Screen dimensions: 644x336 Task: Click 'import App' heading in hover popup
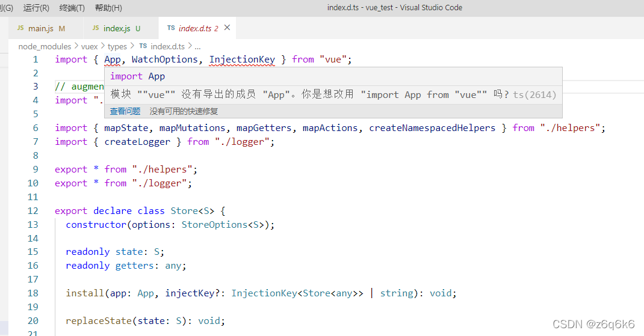tap(138, 76)
